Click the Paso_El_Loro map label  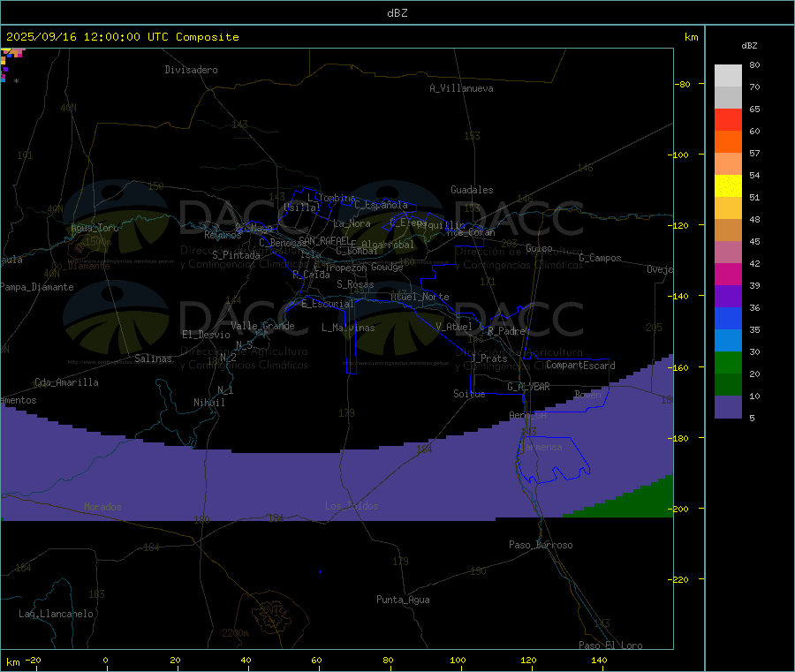pyautogui.click(x=610, y=646)
